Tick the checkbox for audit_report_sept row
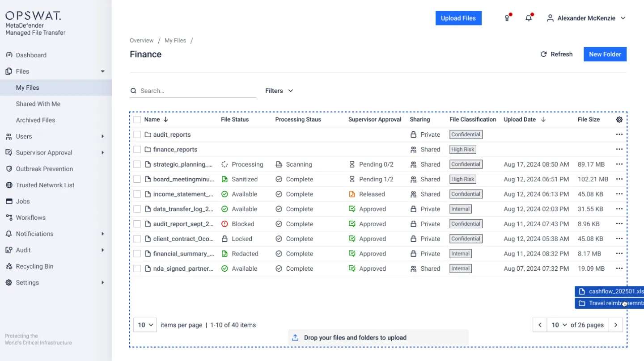The height and width of the screenshot is (361, 644). [137, 224]
